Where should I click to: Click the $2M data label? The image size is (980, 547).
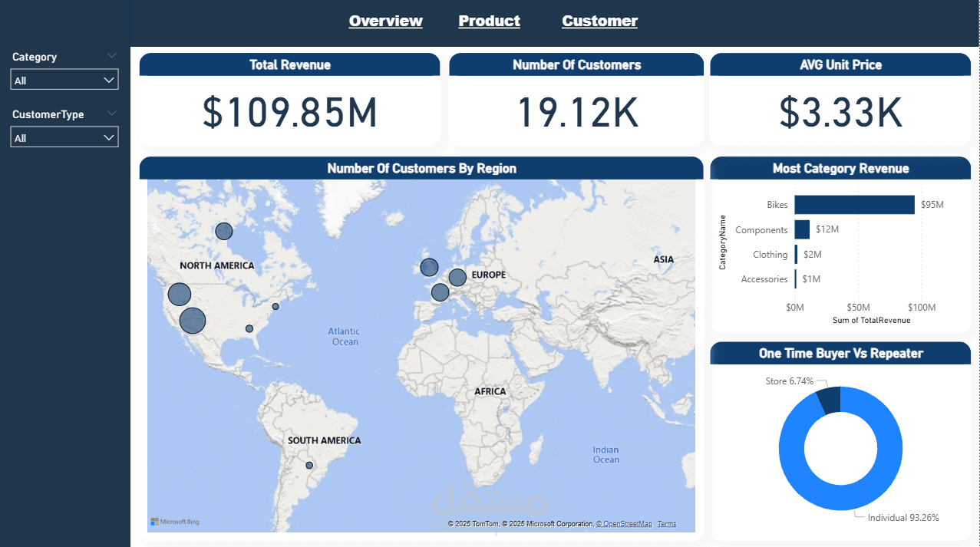(813, 254)
